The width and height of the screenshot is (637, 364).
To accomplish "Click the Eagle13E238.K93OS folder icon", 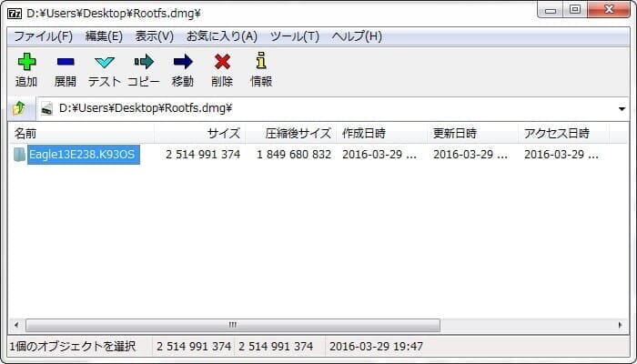I will pyautogui.click(x=19, y=155).
